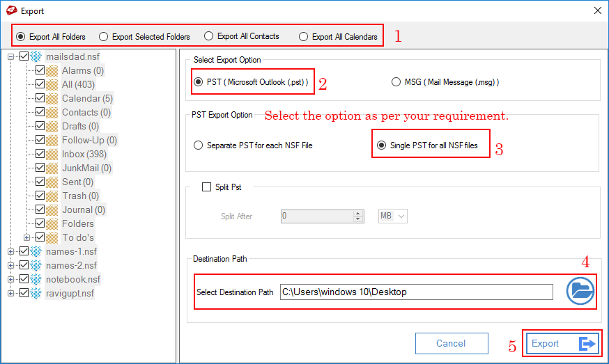Switch to Export All Contacts mode

coord(208,36)
